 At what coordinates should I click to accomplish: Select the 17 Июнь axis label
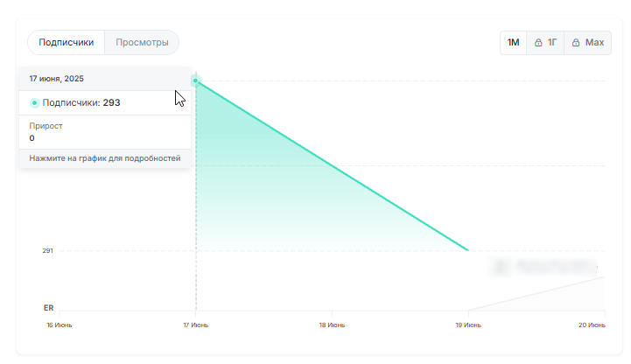196,325
